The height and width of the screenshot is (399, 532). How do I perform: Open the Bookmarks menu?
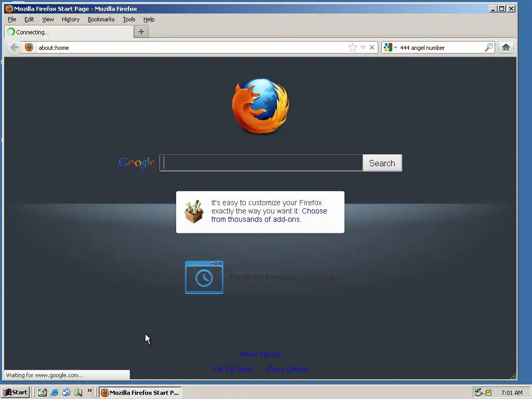pyautogui.click(x=101, y=19)
